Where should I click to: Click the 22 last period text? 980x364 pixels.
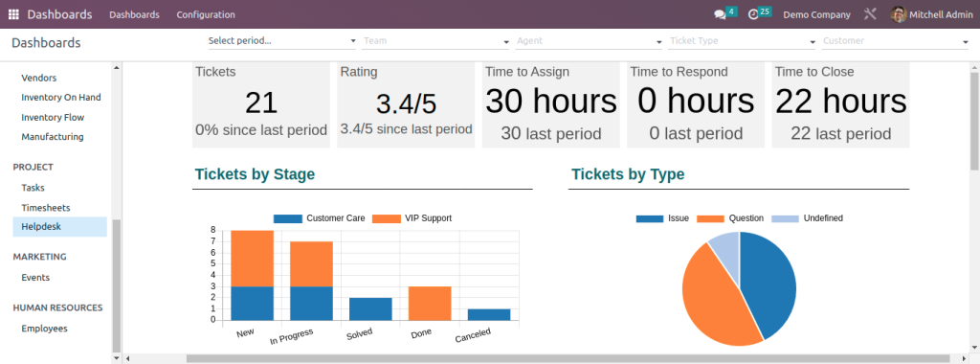(x=841, y=134)
